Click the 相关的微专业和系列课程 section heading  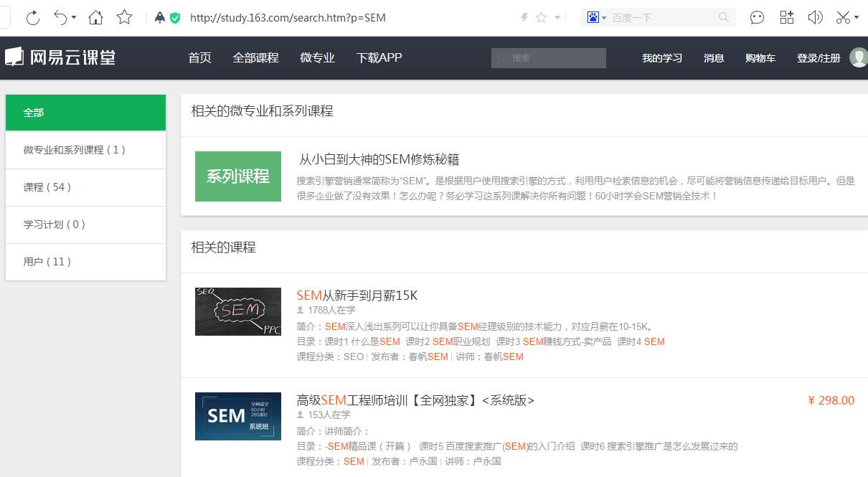[262, 111]
